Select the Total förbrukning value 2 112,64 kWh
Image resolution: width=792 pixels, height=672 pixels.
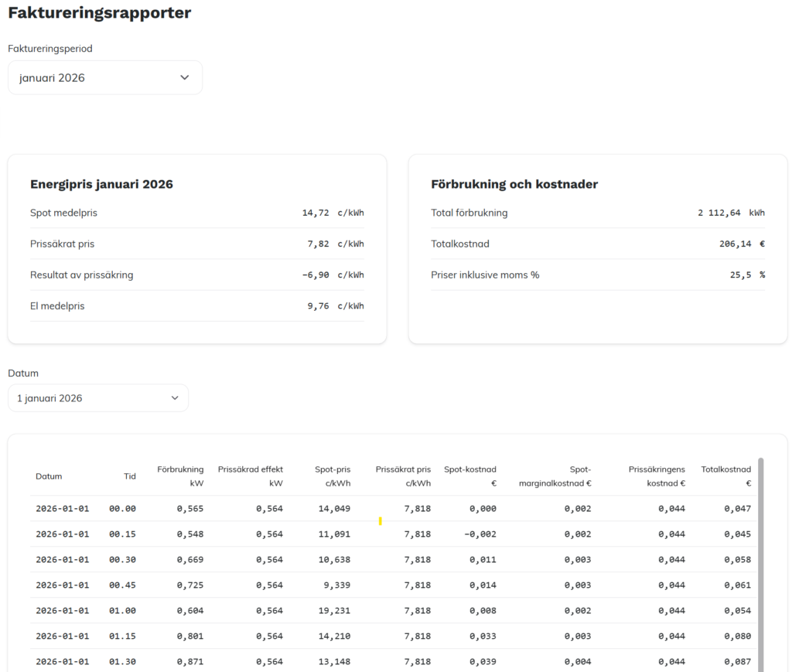coord(730,213)
